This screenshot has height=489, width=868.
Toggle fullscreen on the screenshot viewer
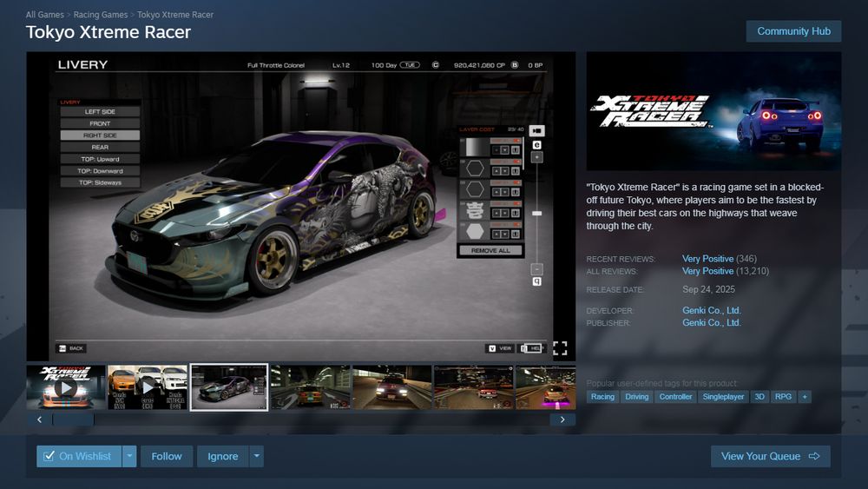tap(560, 348)
